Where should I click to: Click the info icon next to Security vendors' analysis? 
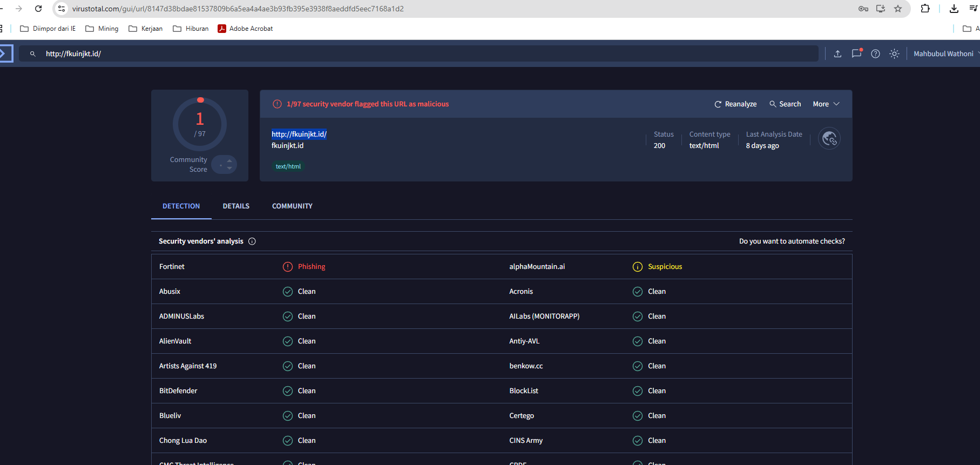tap(252, 241)
